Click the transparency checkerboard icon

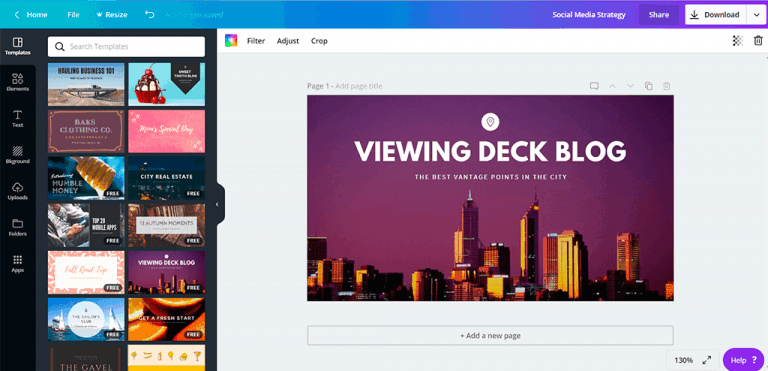[x=738, y=41]
